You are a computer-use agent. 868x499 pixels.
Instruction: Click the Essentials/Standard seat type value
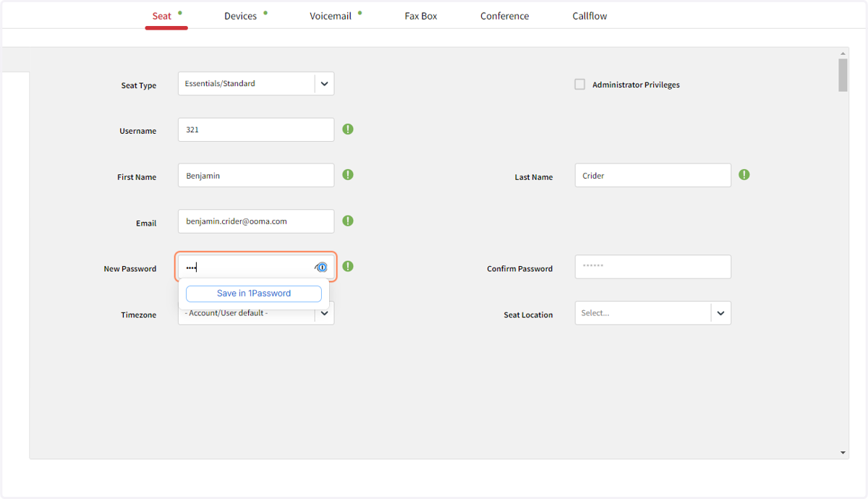pos(220,84)
